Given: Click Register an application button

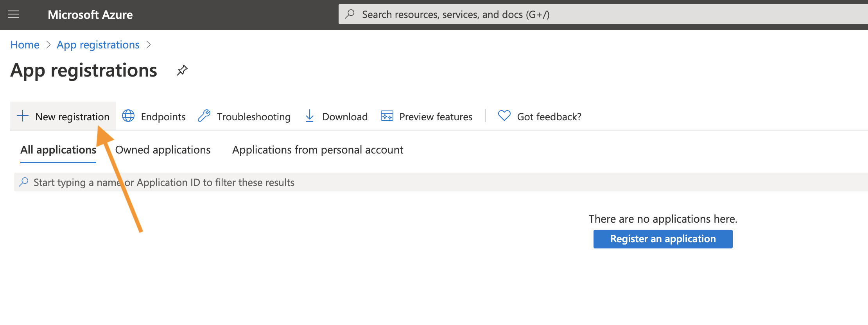Looking at the screenshot, I should [x=663, y=239].
